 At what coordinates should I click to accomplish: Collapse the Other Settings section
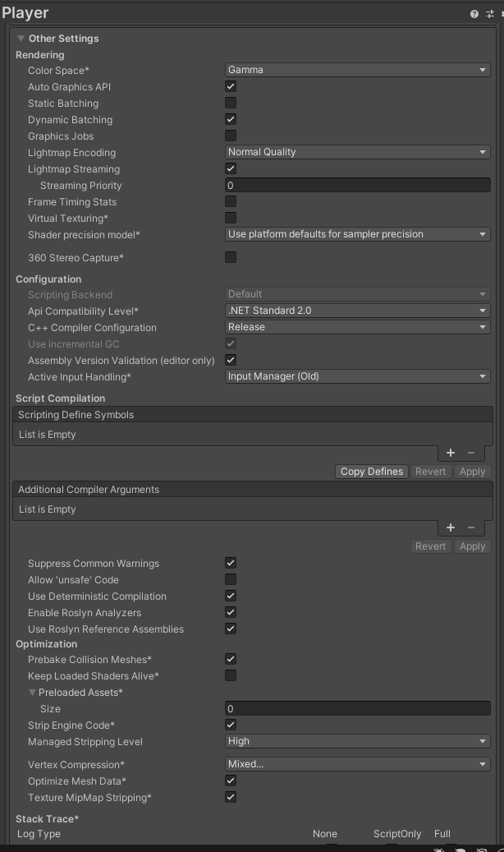21,39
